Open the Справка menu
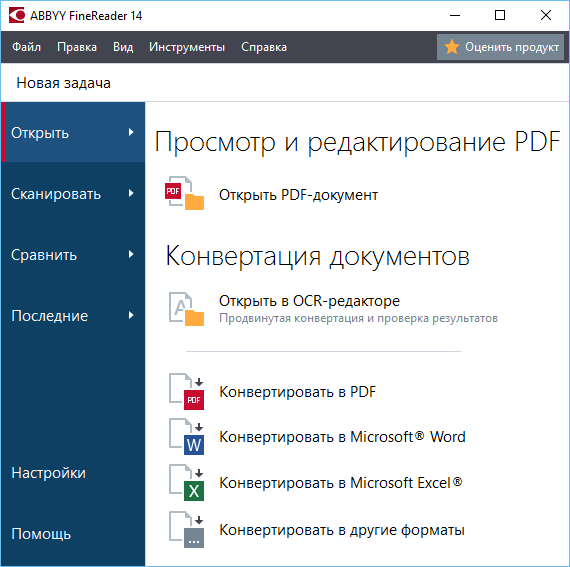The width and height of the screenshot is (570, 567). pos(264,47)
